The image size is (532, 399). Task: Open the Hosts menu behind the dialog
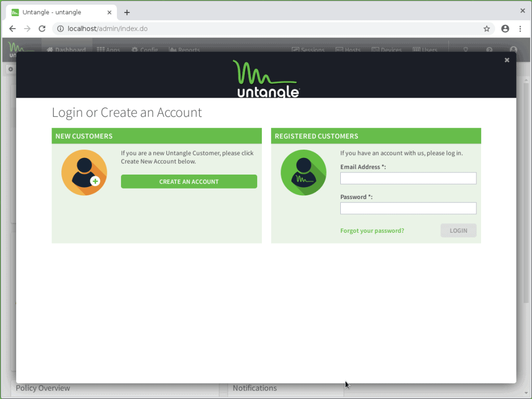coord(348,50)
